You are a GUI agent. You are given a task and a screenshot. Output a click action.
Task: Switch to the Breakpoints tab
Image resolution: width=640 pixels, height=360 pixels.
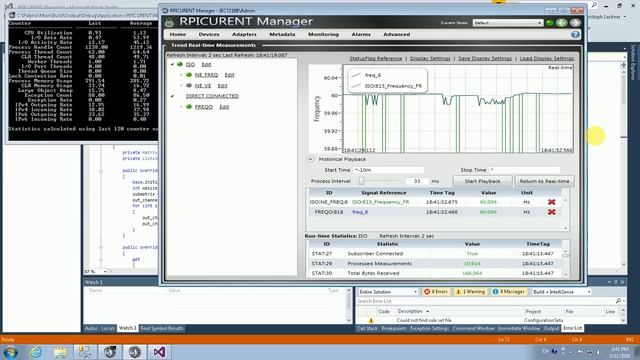[x=393, y=328]
